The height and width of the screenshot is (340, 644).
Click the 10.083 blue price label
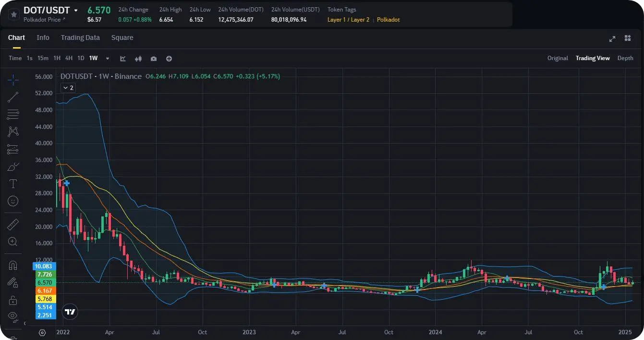pyautogui.click(x=44, y=266)
